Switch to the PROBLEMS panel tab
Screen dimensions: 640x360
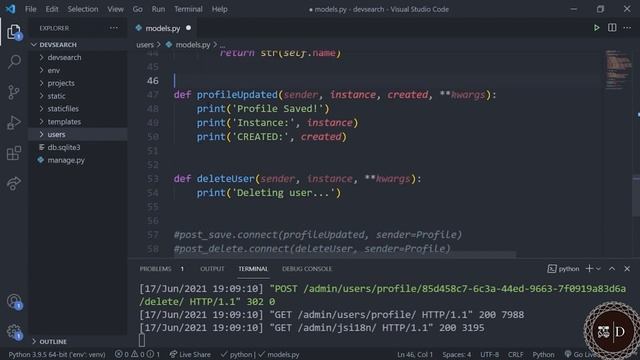tap(162, 269)
